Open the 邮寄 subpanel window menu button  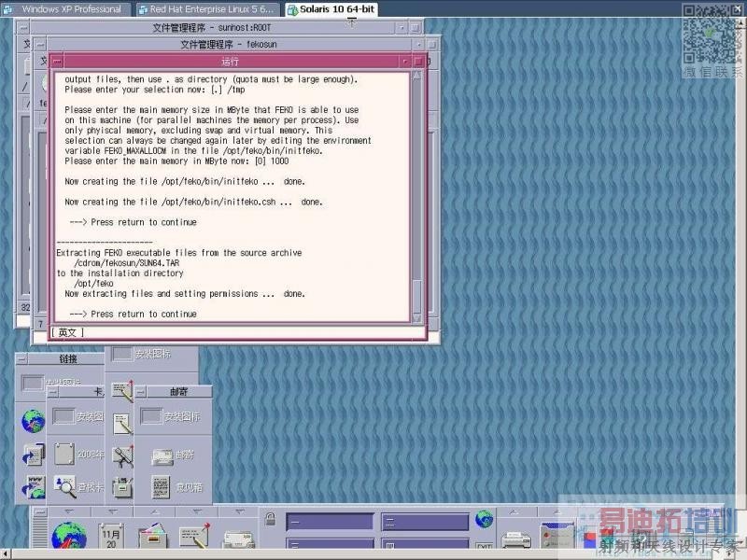tap(141, 392)
